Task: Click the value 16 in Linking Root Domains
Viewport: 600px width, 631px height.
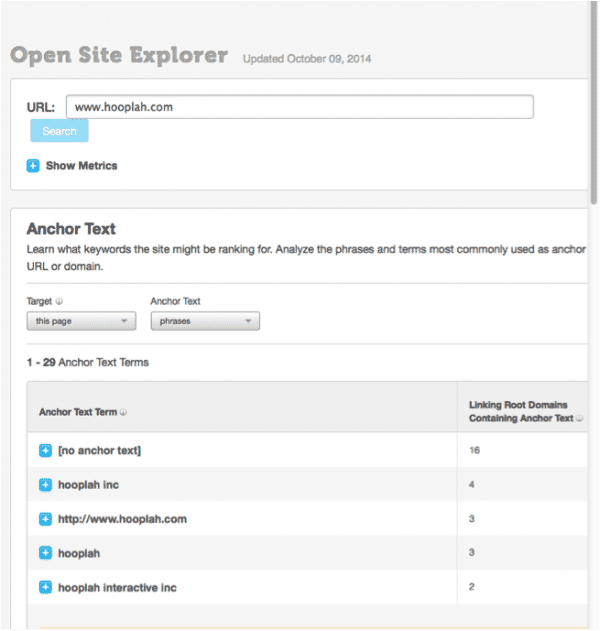Action: (474, 450)
